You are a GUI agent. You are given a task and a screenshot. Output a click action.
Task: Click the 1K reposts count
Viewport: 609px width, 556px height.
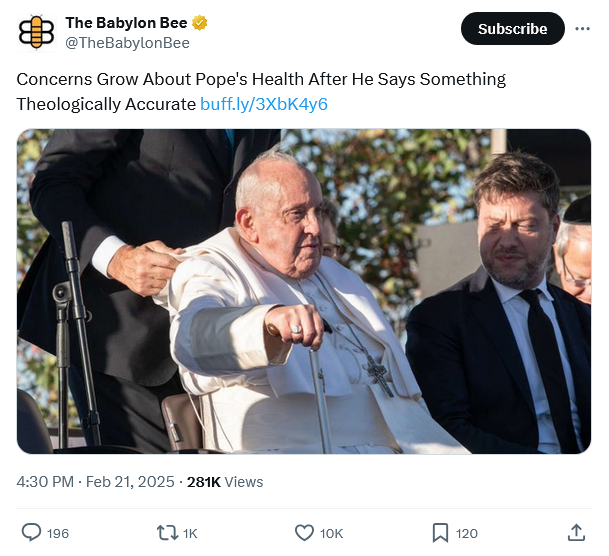[191, 534]
